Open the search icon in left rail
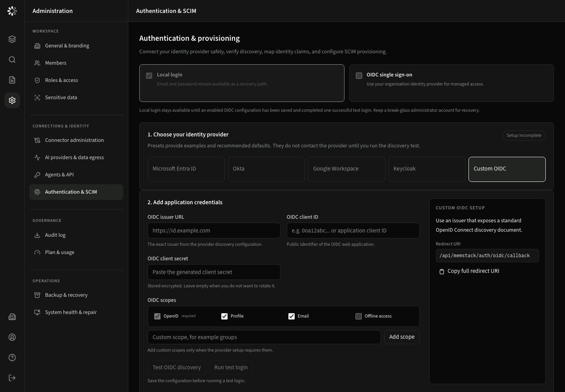The height and width of the screenshot is (392, 565). point(12,60)
